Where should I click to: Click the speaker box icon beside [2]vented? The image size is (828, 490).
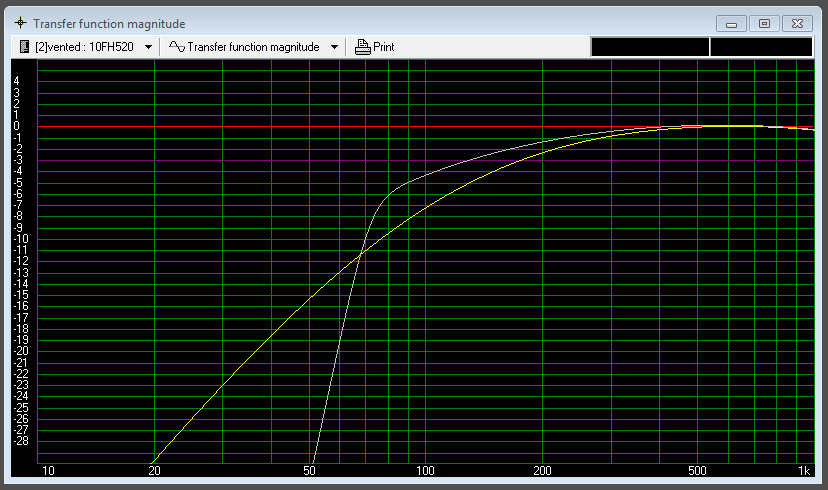tap(24, 46)
